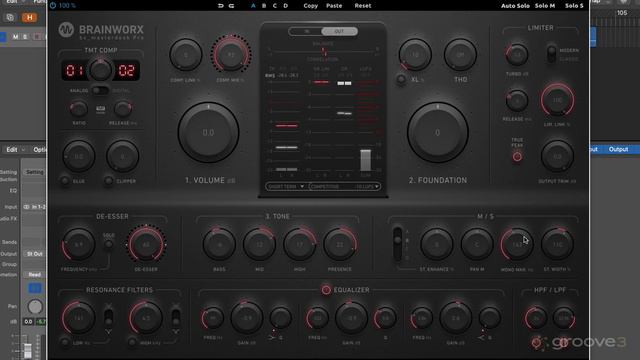Switch meter to IN tab
This screenshot has height=360, width=640.
[x=306, y=31]
